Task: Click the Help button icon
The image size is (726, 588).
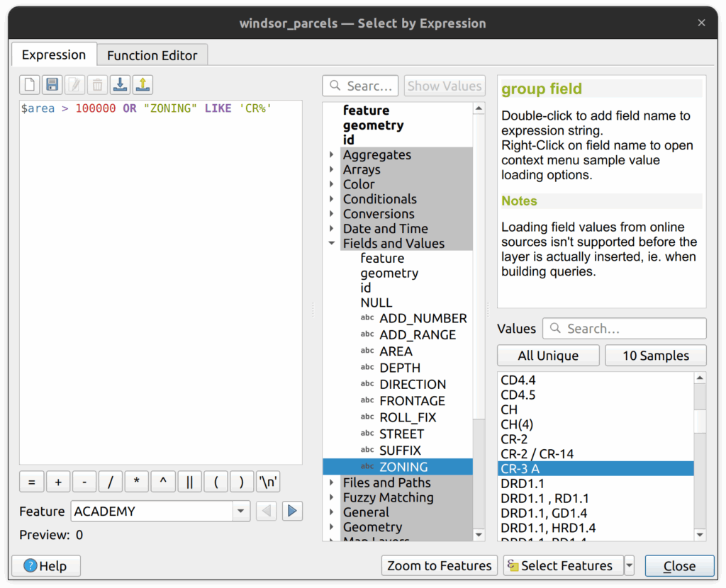Action: click(30, 566)
